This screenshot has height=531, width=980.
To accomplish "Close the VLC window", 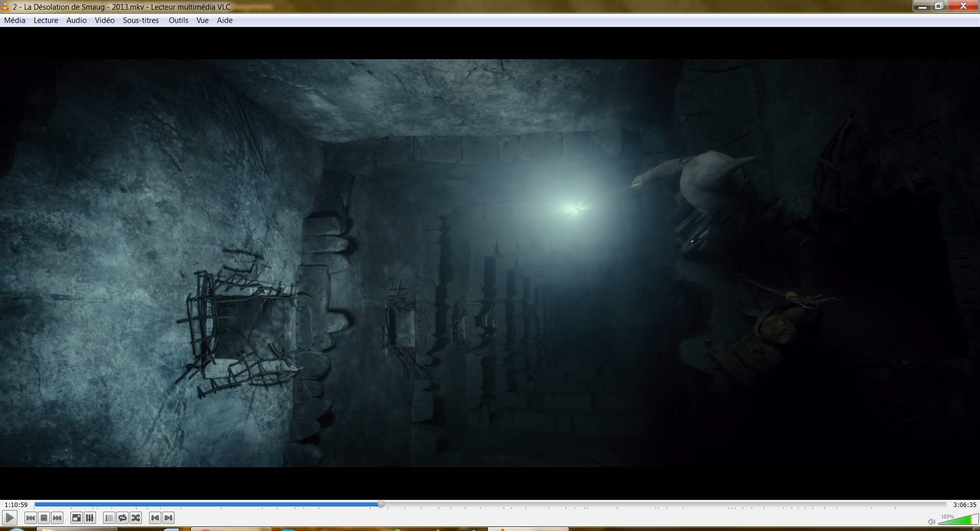I will point(963,6).
